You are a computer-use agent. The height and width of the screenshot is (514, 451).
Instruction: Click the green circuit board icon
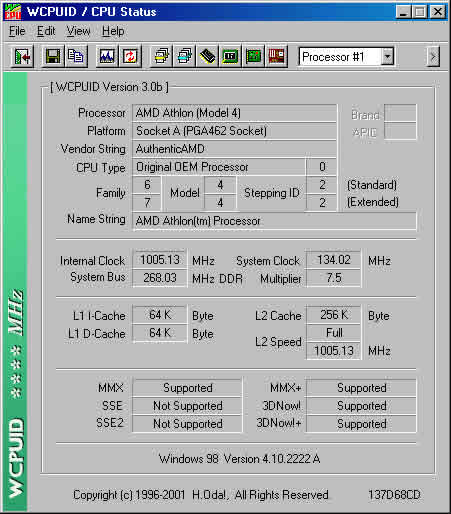[253, 57]
